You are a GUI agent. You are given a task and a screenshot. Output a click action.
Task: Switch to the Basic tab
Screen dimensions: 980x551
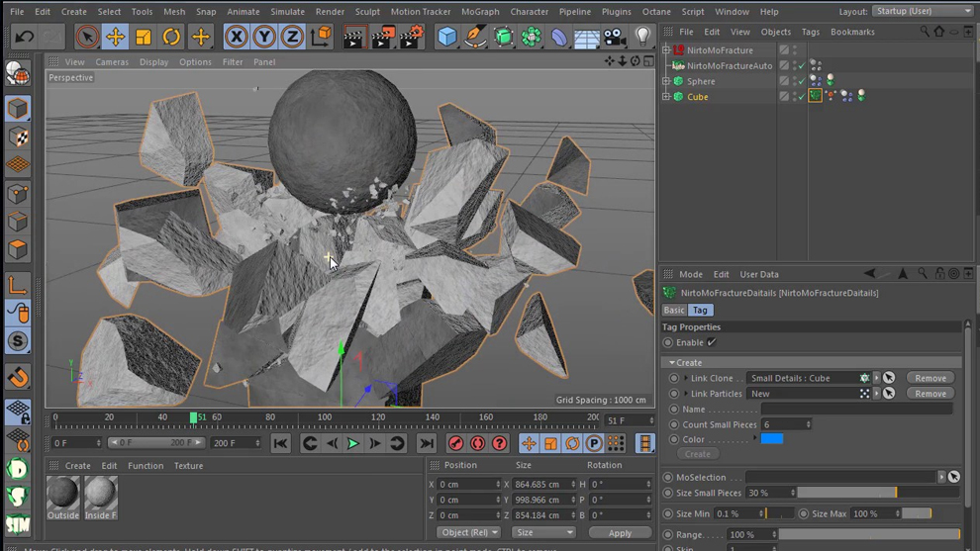674,310
